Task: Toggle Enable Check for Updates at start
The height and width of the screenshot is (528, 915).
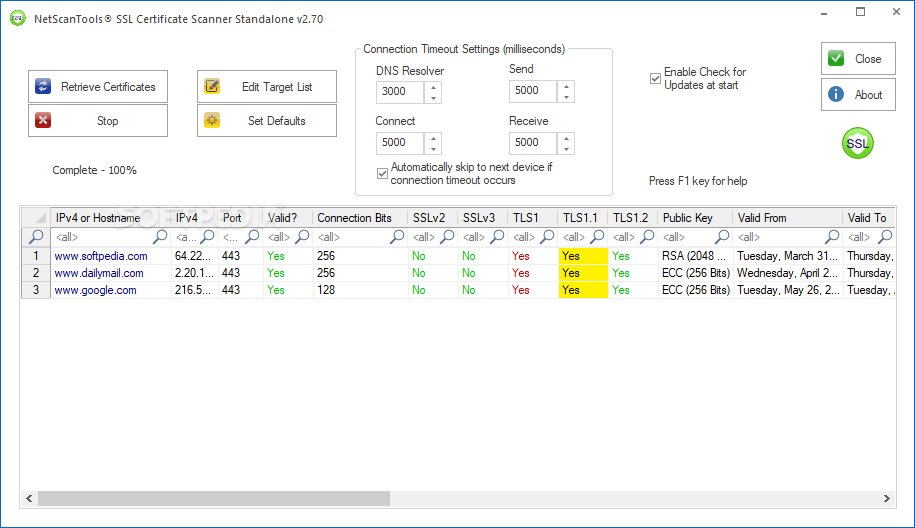Action: click(655, 78)
